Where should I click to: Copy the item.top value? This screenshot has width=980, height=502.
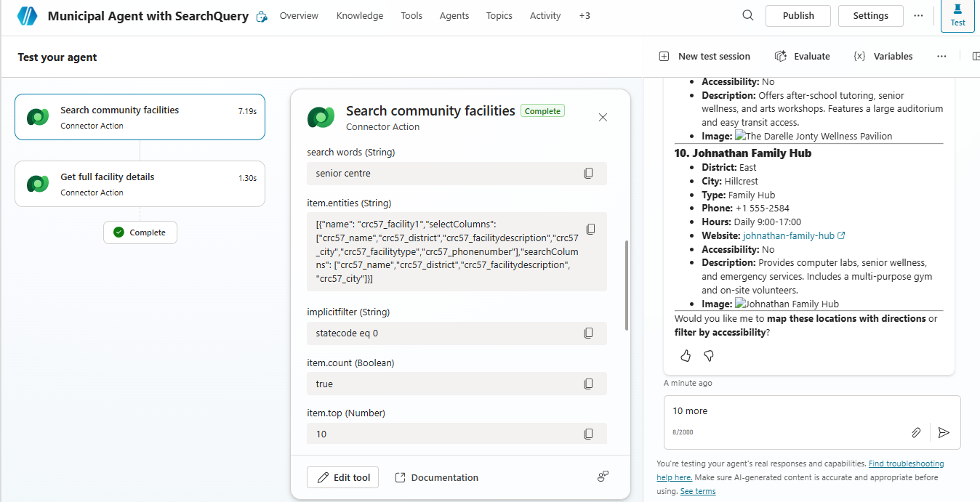click(x=588, y=434)
